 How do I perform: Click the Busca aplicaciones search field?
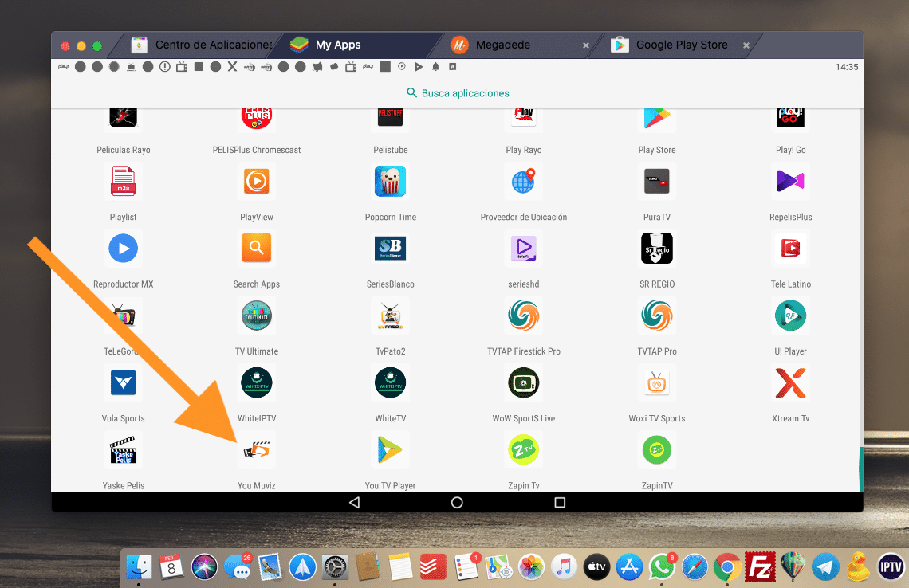[458, 93]
